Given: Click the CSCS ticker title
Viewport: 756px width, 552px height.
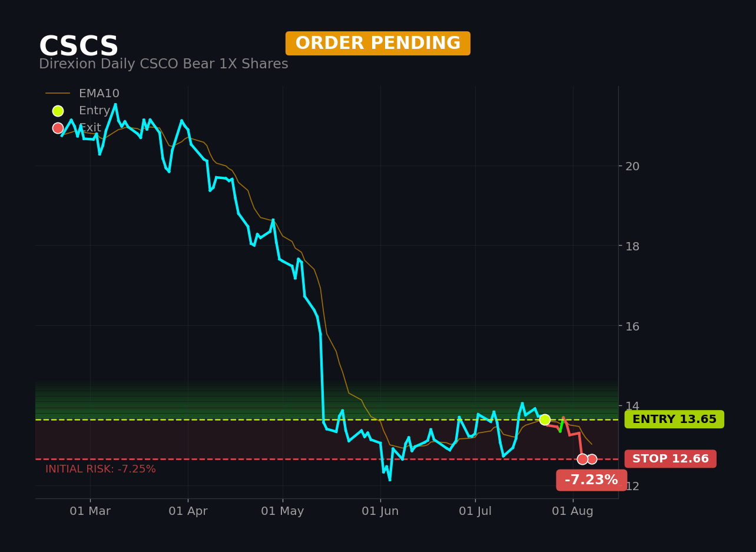Looking at the screenshot, I should pos(79,47).
